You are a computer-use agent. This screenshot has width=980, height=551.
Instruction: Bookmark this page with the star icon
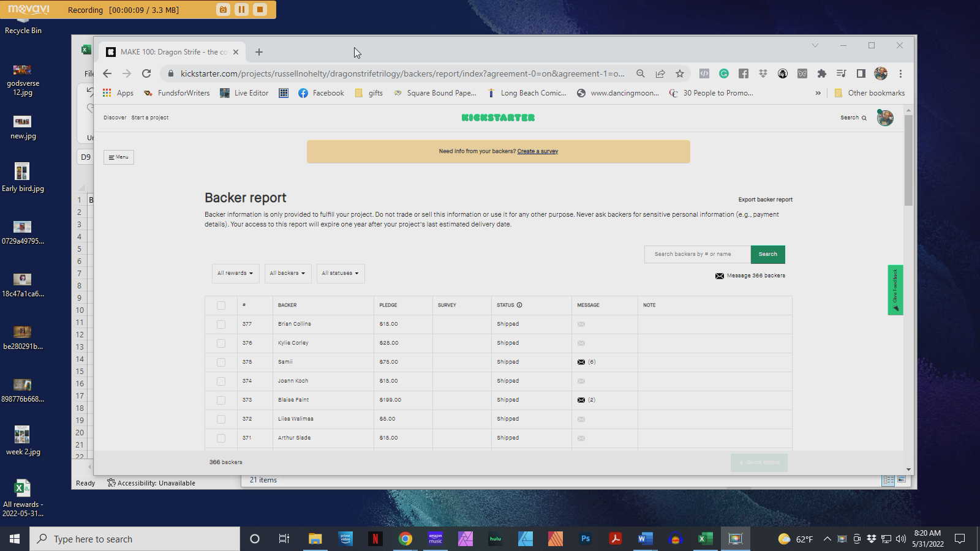click(680, 73)
